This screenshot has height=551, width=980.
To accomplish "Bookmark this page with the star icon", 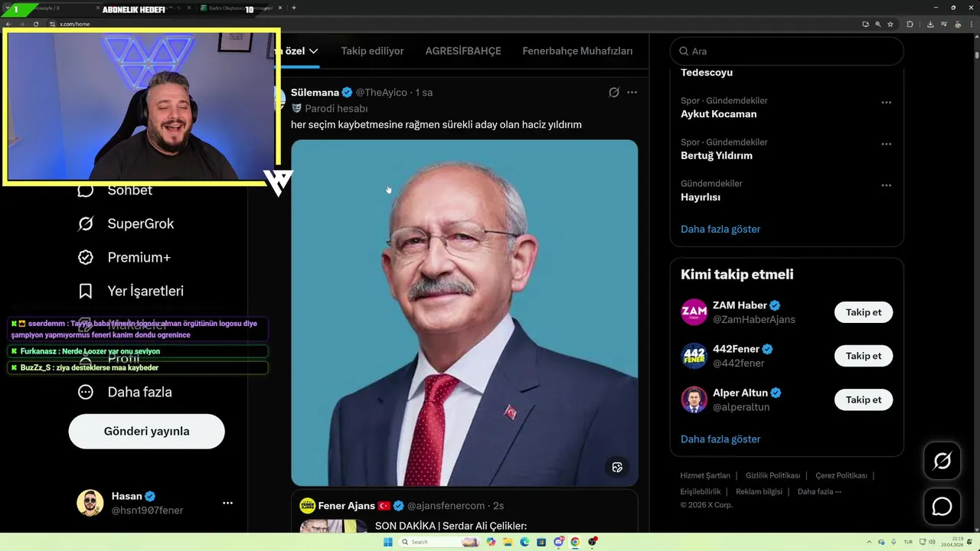I will tap(890, 24).
